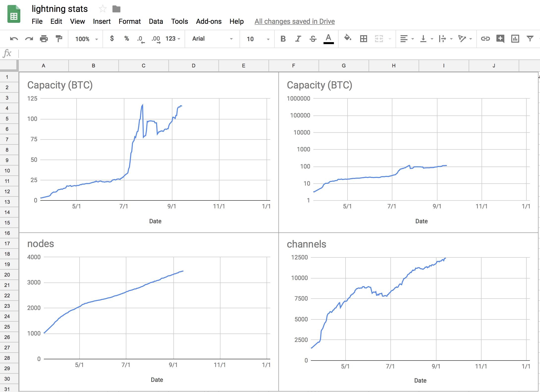The height and width of the screenshot is (392, 540).
Task: Open the Data menu
Action: pos(156,21)
